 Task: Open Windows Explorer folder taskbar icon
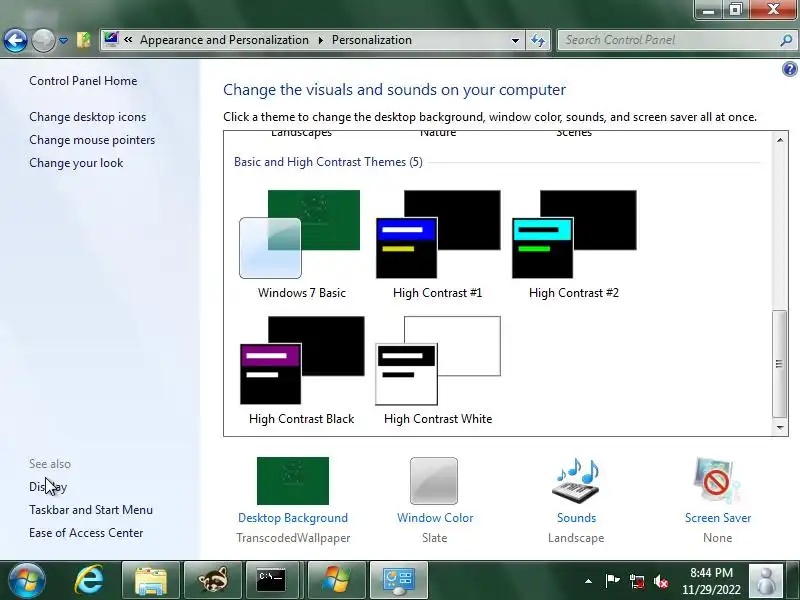click(151, 580)
